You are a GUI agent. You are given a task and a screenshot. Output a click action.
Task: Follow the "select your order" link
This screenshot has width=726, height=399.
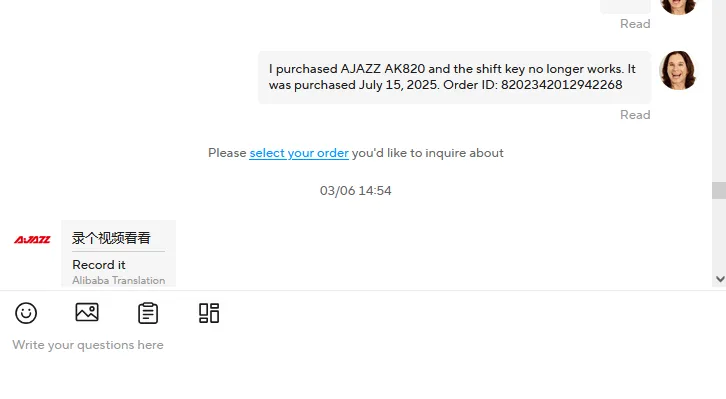point(299,153)
